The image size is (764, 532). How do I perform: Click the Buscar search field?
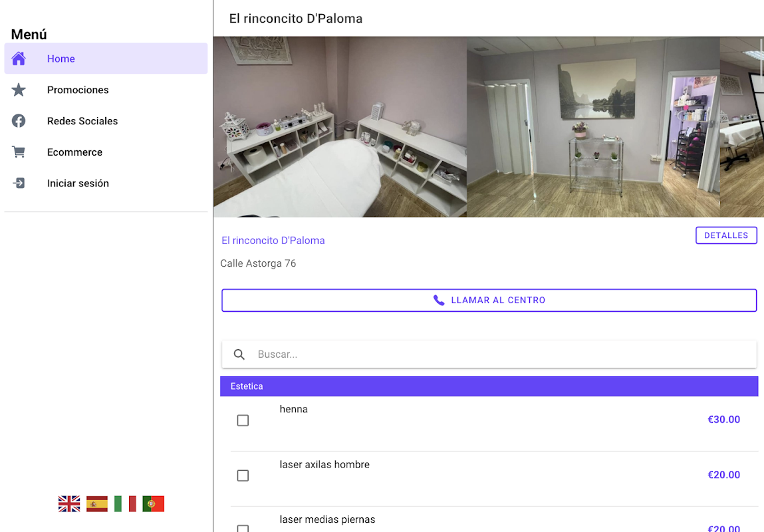[x=489, y=354]
